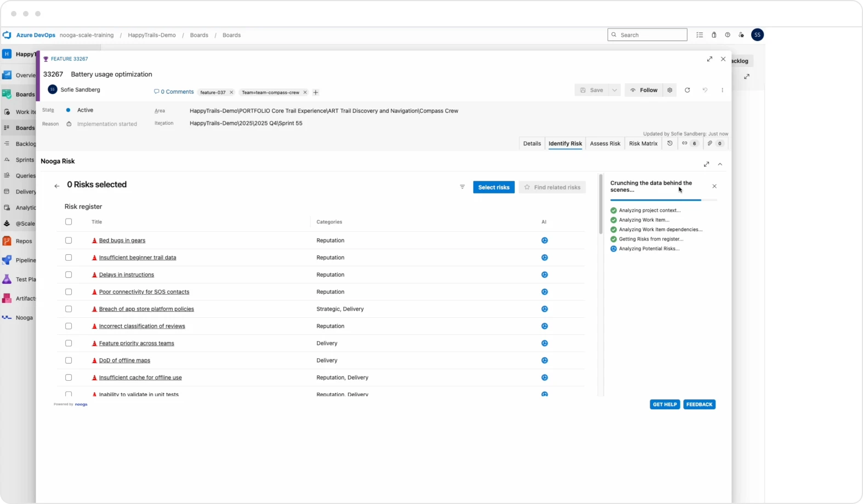Open the attachments tab showing 0
This screenshot has height=504, width=863.
(x=715, y=144)
